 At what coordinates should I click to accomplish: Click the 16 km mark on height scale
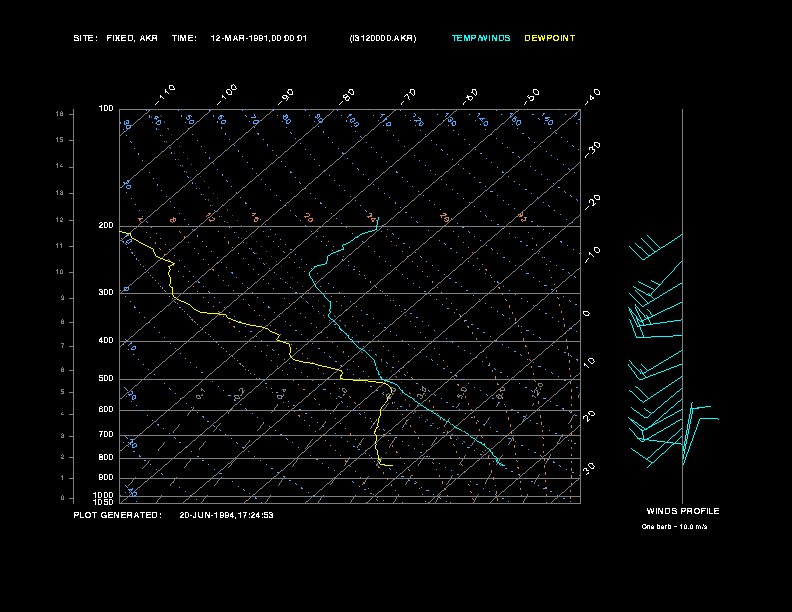60,114
